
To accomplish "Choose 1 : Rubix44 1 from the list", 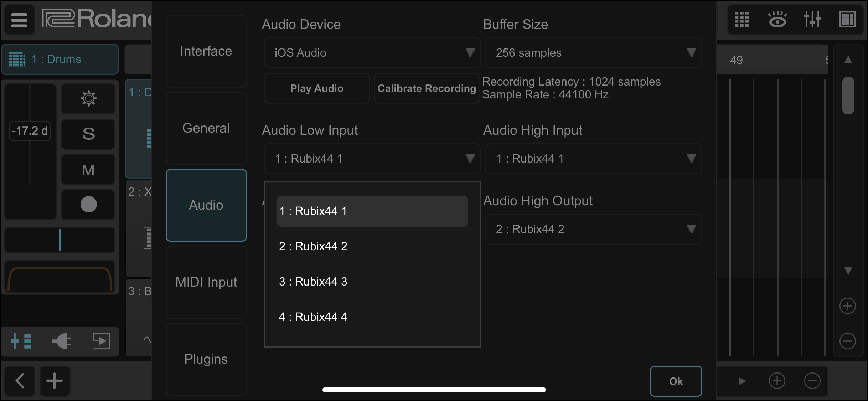I will coord(372,211).
